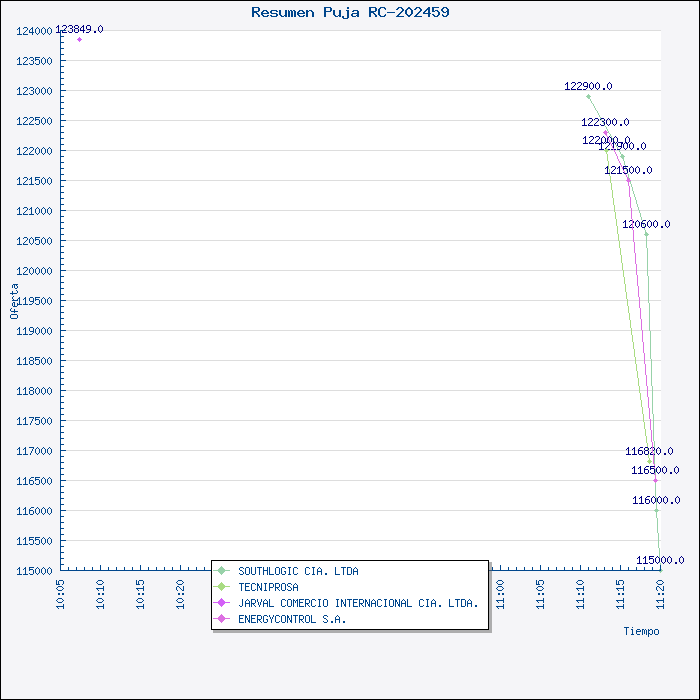Screen dimensions: 700x700
Task: Click the TECNIPROSA legend marker icon
Action: tap(222, 587)
